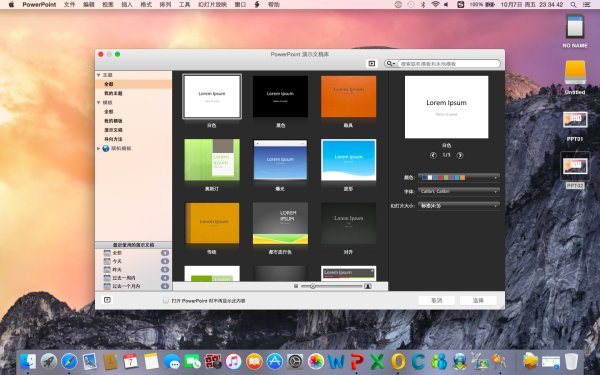Open the 插入 menu in the menu bar
The image size is (600, 375).
coord(127,5)
